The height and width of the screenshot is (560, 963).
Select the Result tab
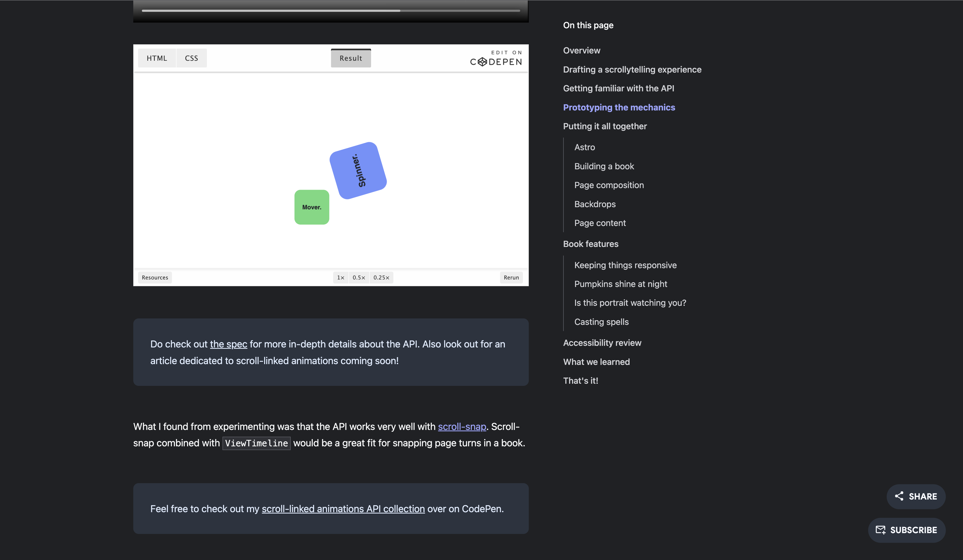[x=351, y=58]
